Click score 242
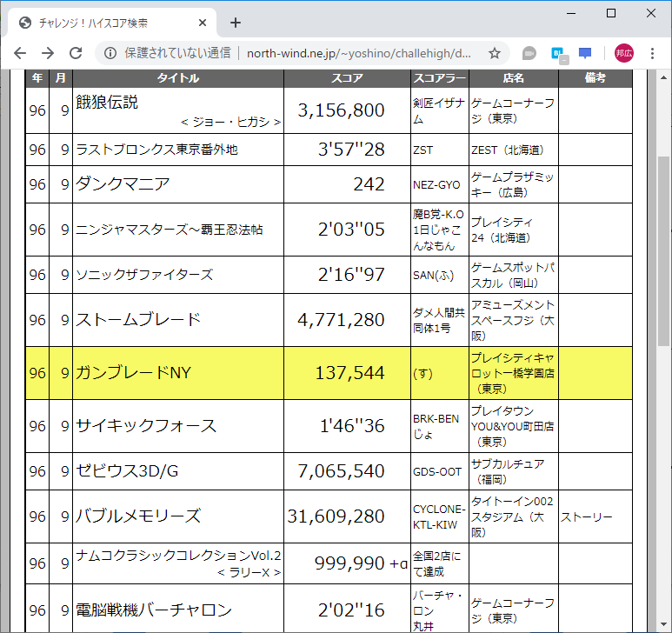 point(369,184)
